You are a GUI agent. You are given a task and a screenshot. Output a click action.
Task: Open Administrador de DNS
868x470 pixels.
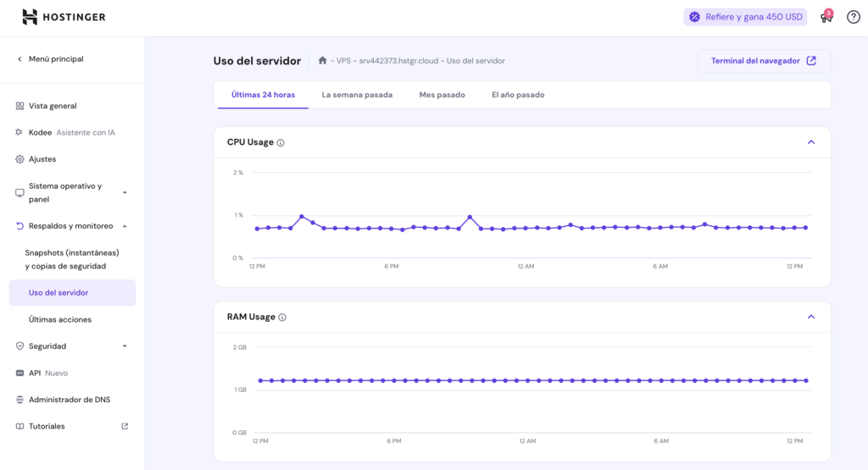[x=70, y=400]
